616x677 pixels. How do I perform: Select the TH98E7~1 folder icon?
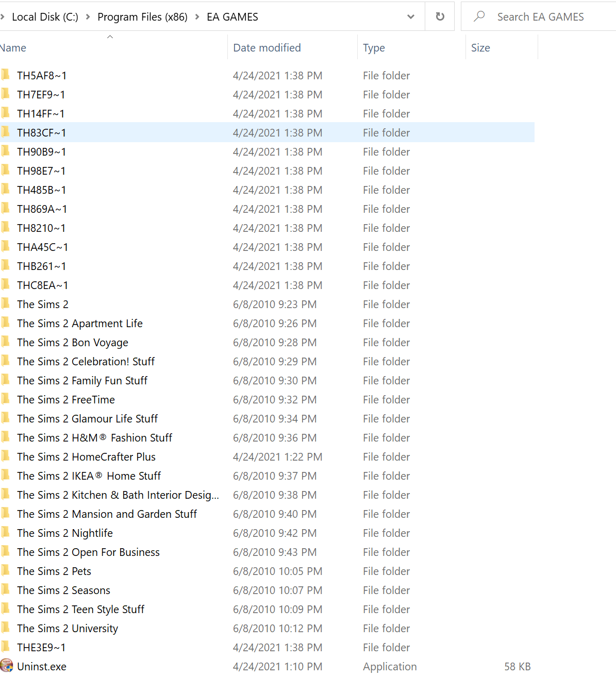pyautogui.click(x=6, y=170)
